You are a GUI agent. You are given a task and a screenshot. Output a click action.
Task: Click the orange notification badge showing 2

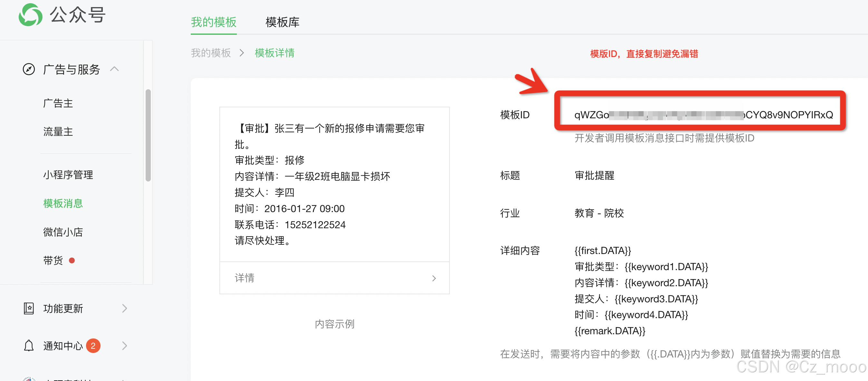point(93,346)
